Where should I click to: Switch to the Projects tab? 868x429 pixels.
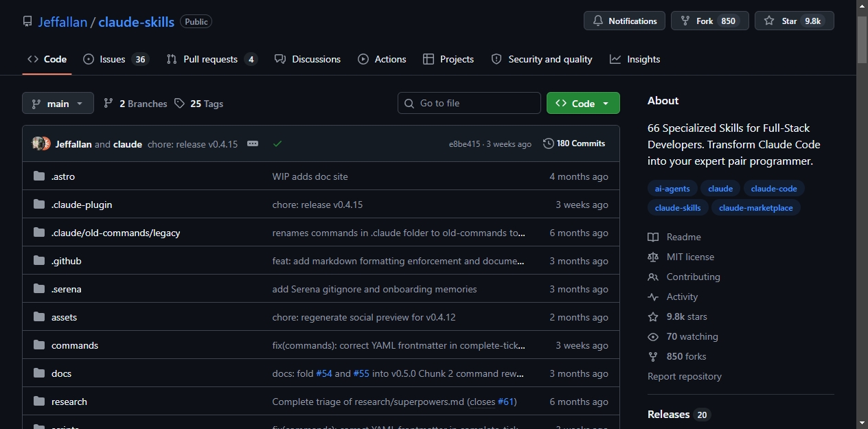point(448,59)
